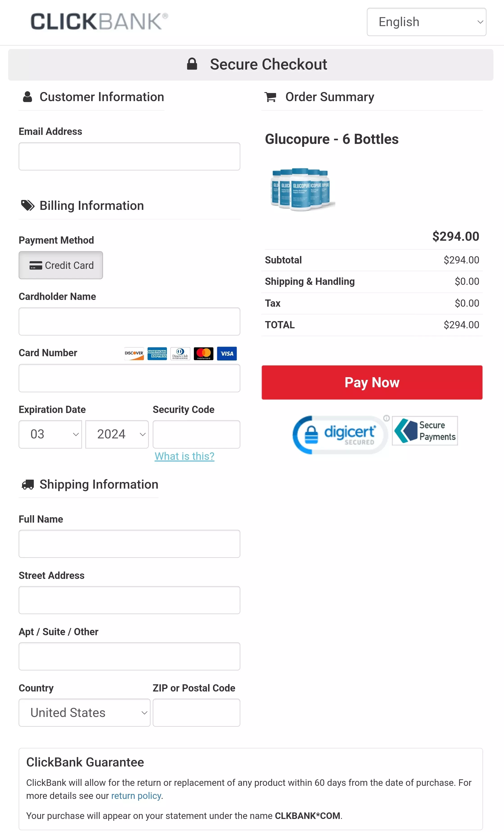504x832 pixels.
Task: Click the Mastercard logo
Action: (x=204, y=354)
